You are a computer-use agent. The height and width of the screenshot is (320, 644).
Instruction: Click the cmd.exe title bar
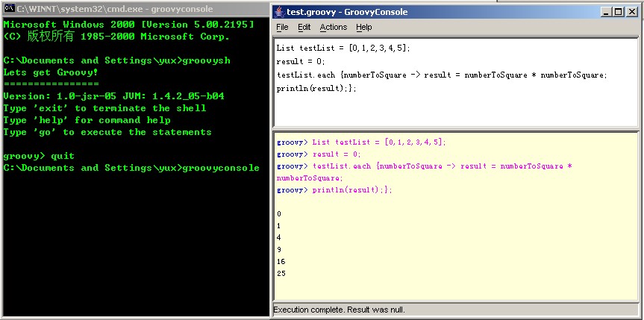click(x=136, y=8)
